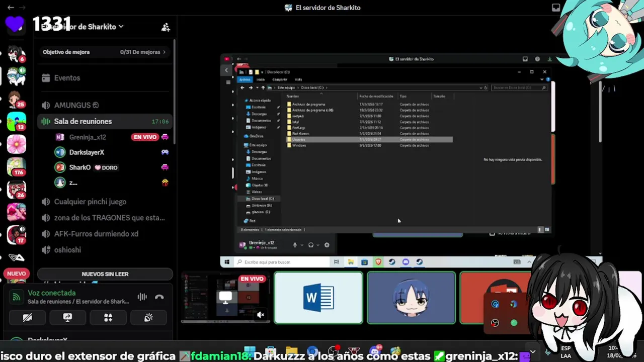Toggle microphone mute in streamed Discord panel
644x362 pixels.
pos(295,245)
